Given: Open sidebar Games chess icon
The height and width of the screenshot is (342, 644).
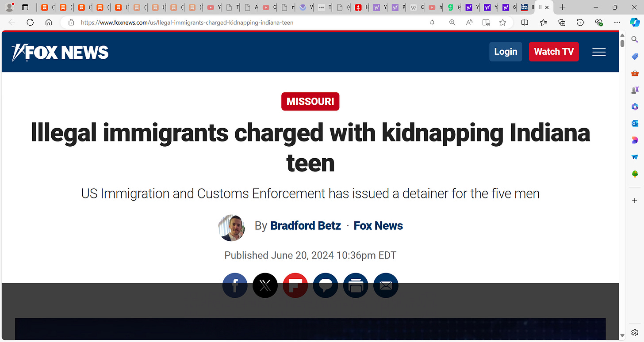Looking at the screenshot, I should click(635, 90).
